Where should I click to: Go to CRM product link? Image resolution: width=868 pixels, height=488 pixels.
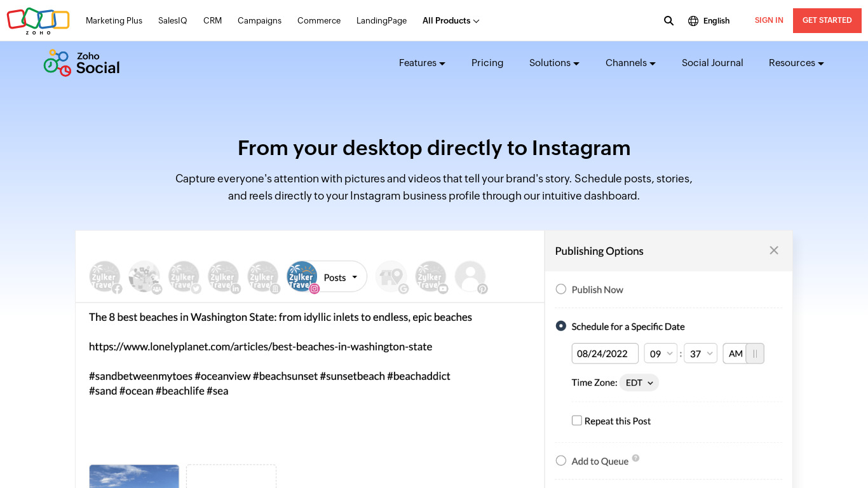[x=212, y=21]
